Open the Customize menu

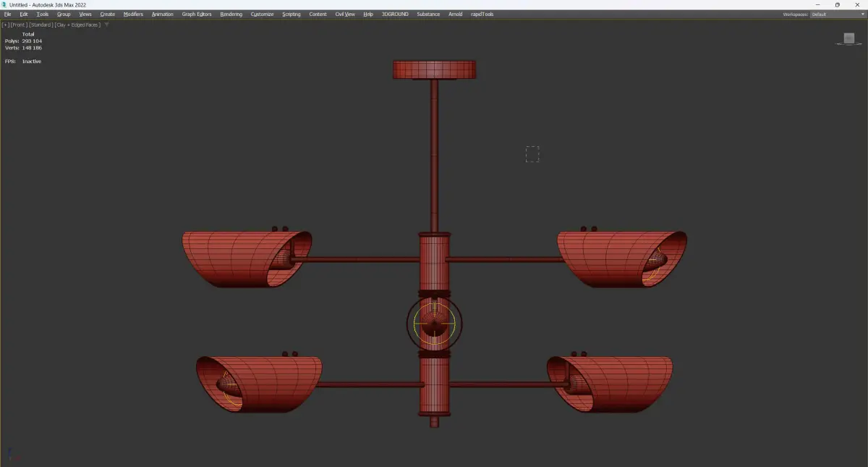point(263,14)
